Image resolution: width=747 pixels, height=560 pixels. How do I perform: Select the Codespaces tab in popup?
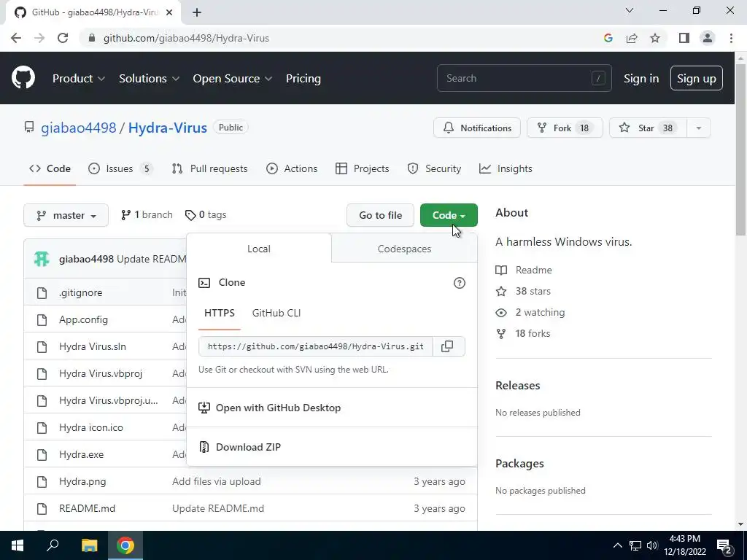tap(404, 249)
